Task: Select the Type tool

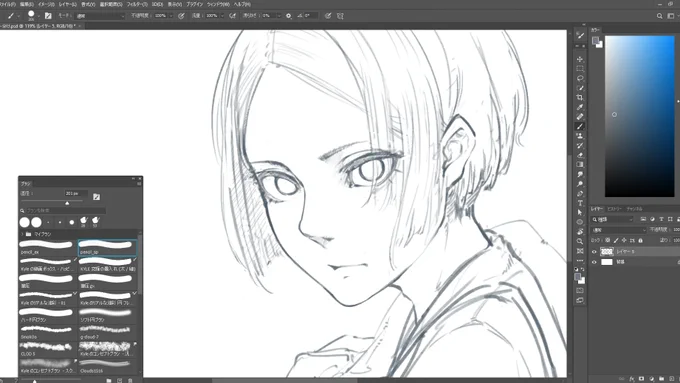Action: pos(580,203)
